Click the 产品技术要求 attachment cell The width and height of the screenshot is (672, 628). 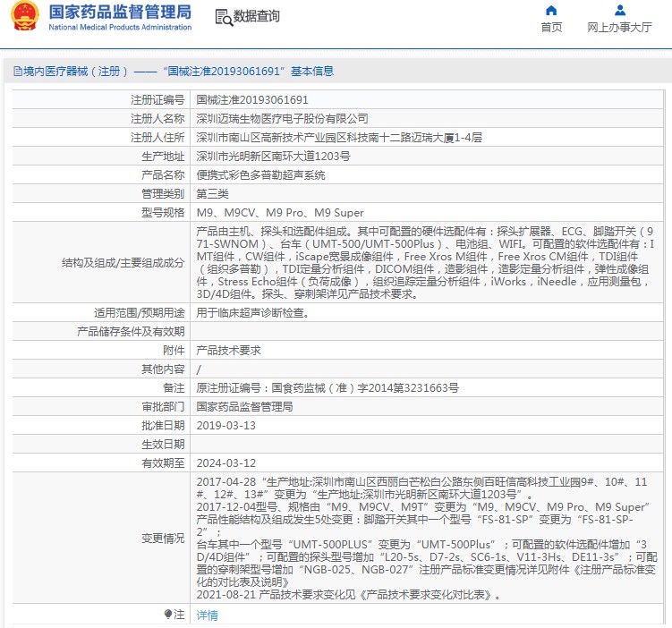pyautogui.click(x=228, y=351)
